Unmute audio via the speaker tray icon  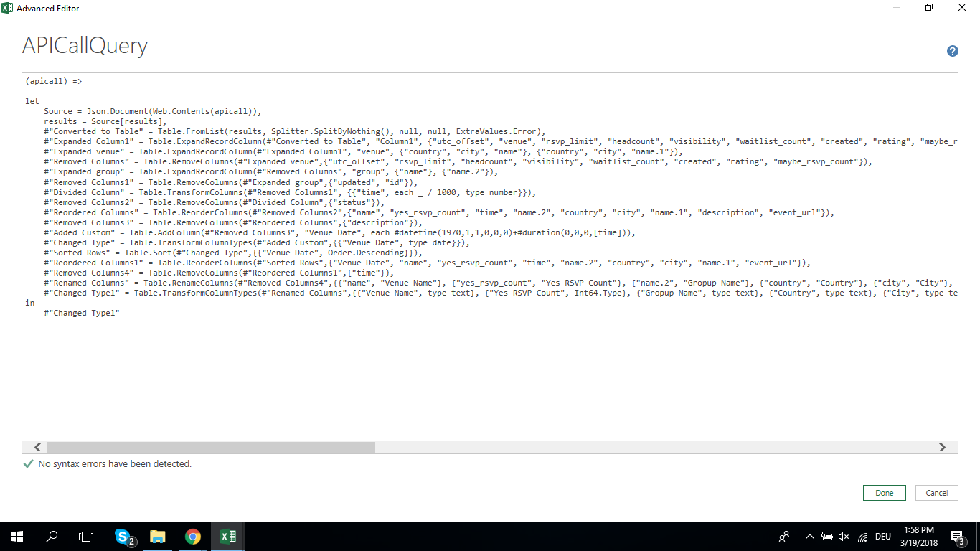[x=844, y=536]
